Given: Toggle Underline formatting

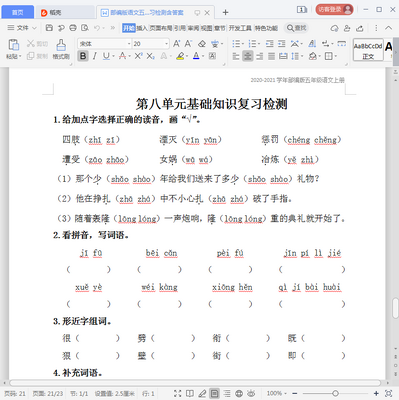Looking at the screenshot, I should (x=106, y=56).
